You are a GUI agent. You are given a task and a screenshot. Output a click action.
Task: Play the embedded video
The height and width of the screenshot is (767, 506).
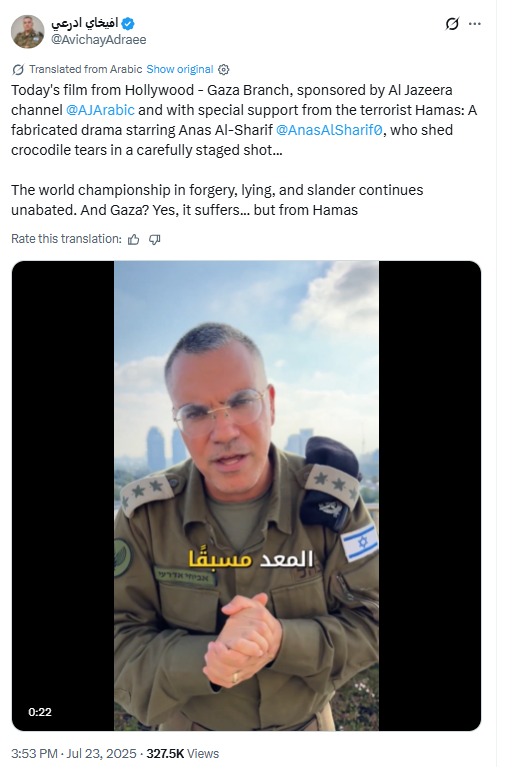point(246,496)
